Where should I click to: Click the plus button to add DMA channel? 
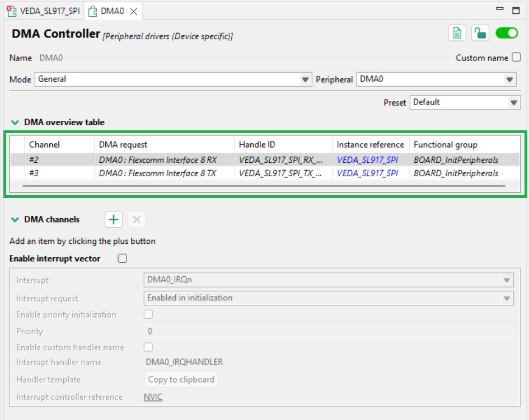click(x=114, y=220)
